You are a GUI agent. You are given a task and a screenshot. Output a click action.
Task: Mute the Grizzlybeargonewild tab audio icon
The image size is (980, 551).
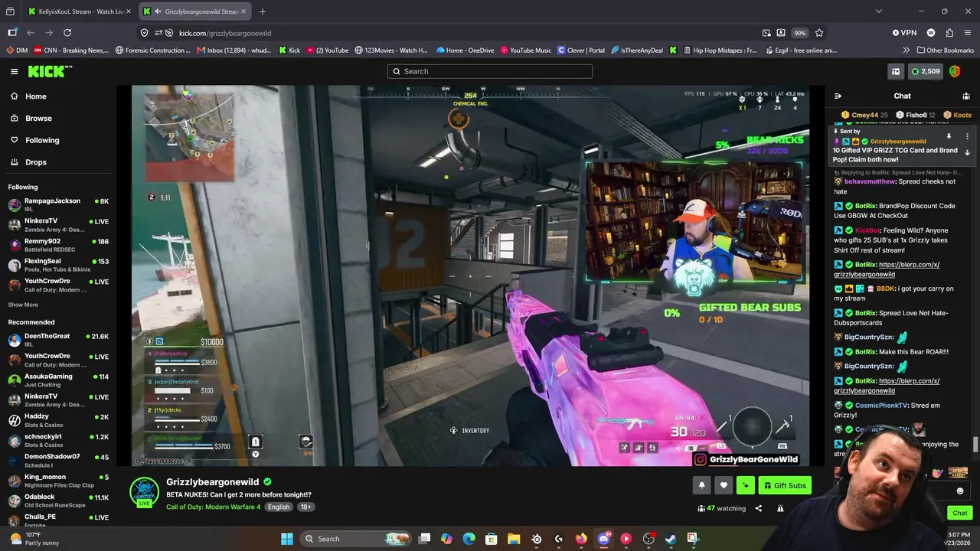pos(157,11)
